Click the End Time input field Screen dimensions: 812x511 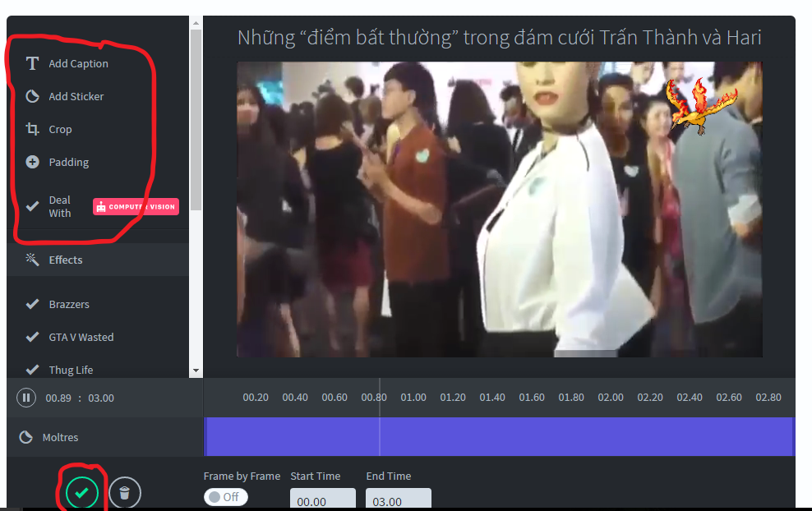click(399, 499)
